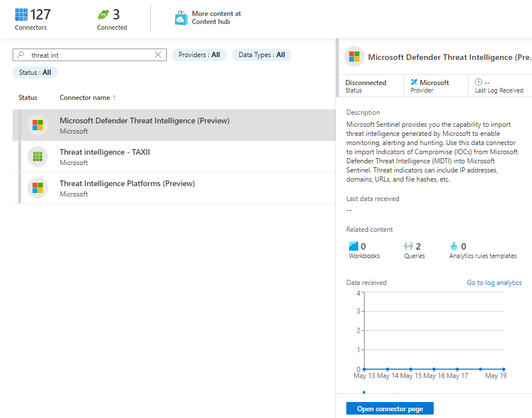Follow the Go to log analytics link
The image size is (532, 418).
click(494, 283)
